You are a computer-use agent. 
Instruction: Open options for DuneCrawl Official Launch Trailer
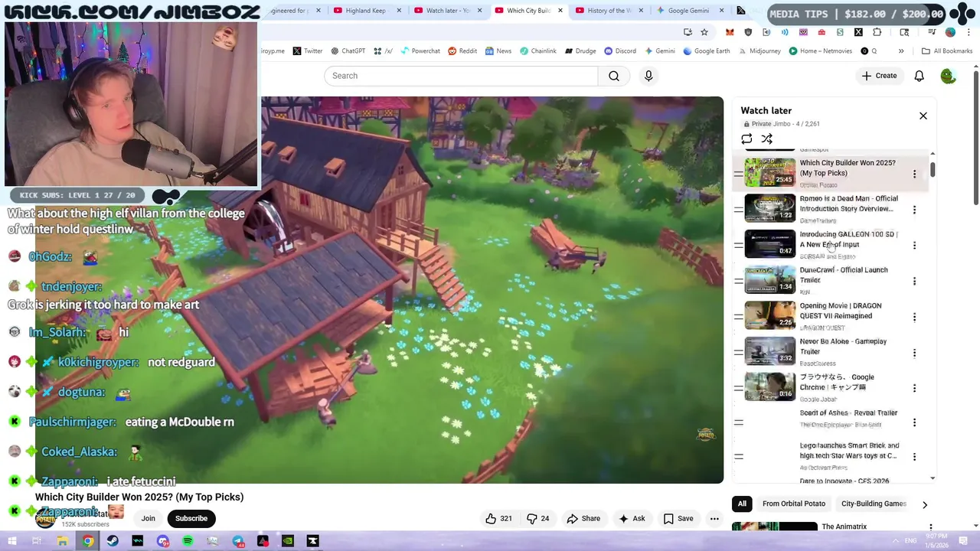(x=914, y=281)
